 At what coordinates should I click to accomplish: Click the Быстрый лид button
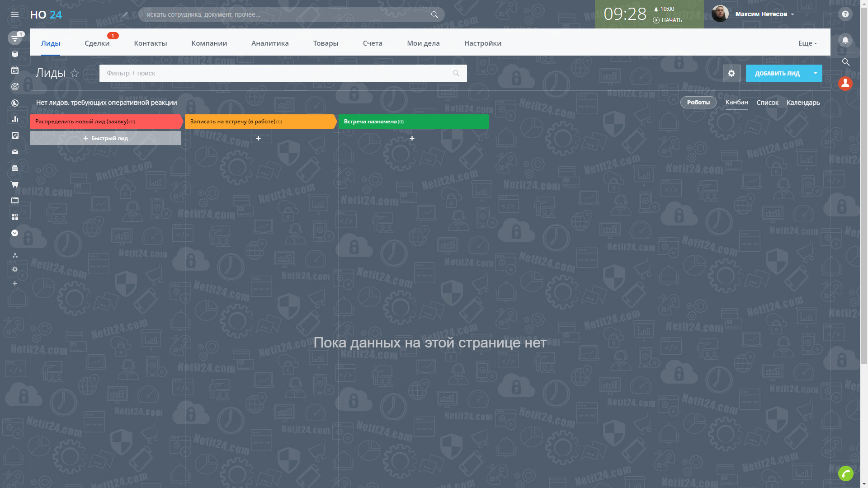pyautogui.click(x=105, y=138)
